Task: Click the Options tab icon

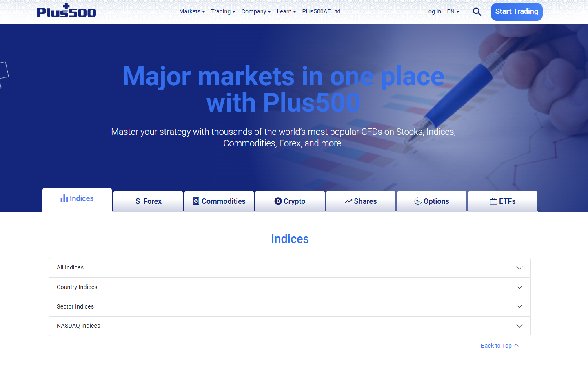Action: (x=418, y=201)
